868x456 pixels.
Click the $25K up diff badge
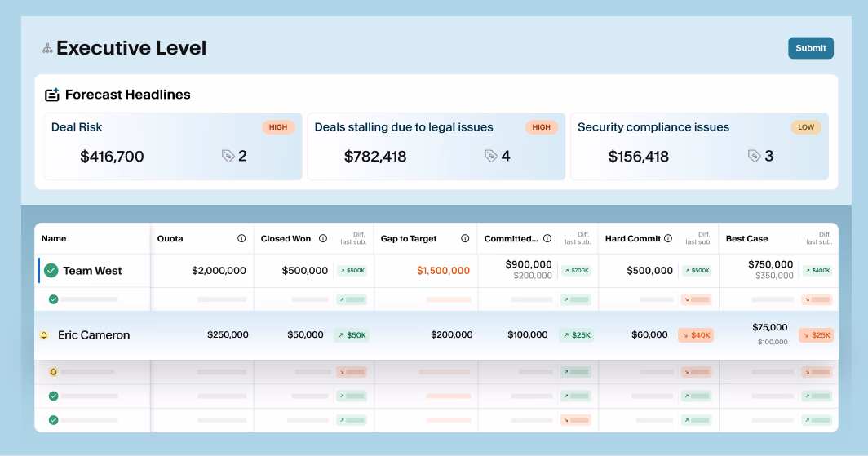pyautogui.click(x=576, y=334)
